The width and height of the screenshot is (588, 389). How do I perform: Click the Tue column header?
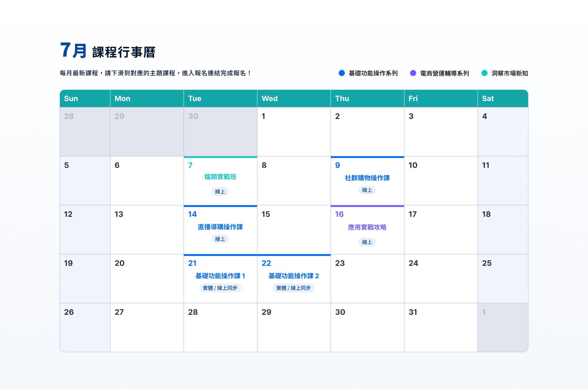[221, 99]
